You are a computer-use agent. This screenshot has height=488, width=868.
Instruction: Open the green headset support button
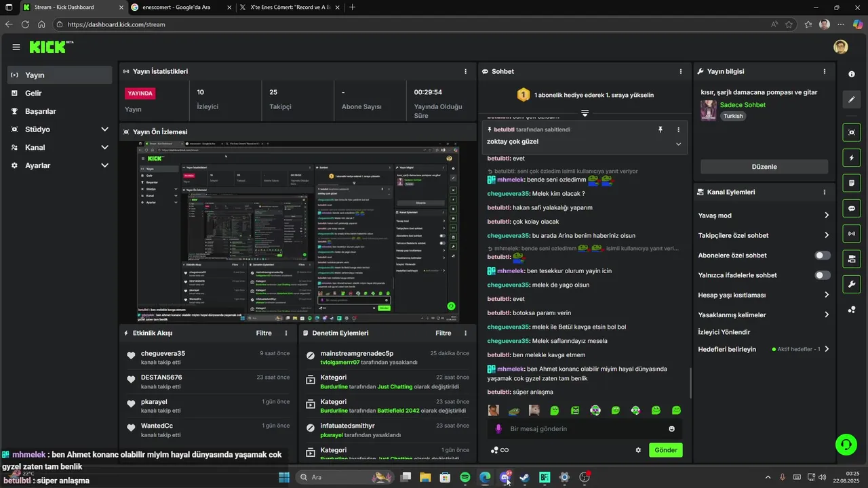[x=846, y=445]
